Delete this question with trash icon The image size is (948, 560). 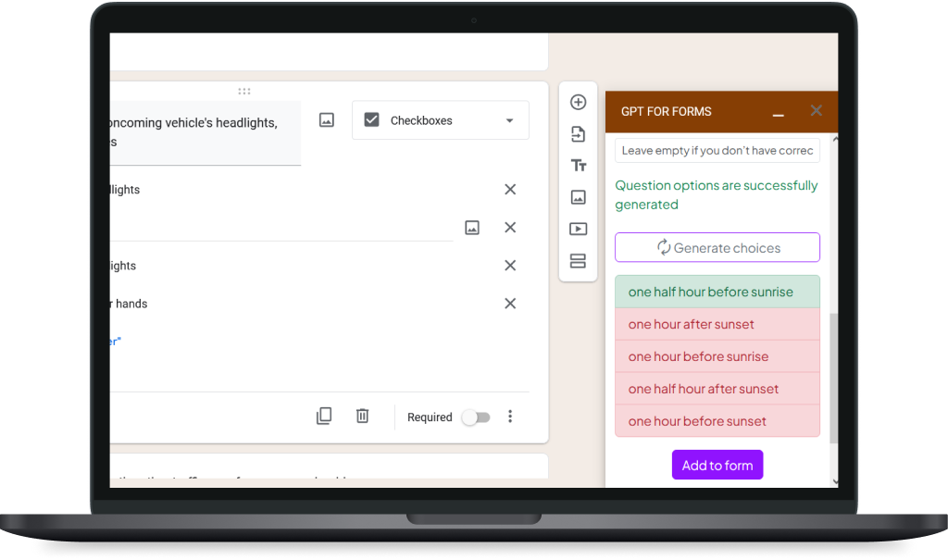(362, 417)
